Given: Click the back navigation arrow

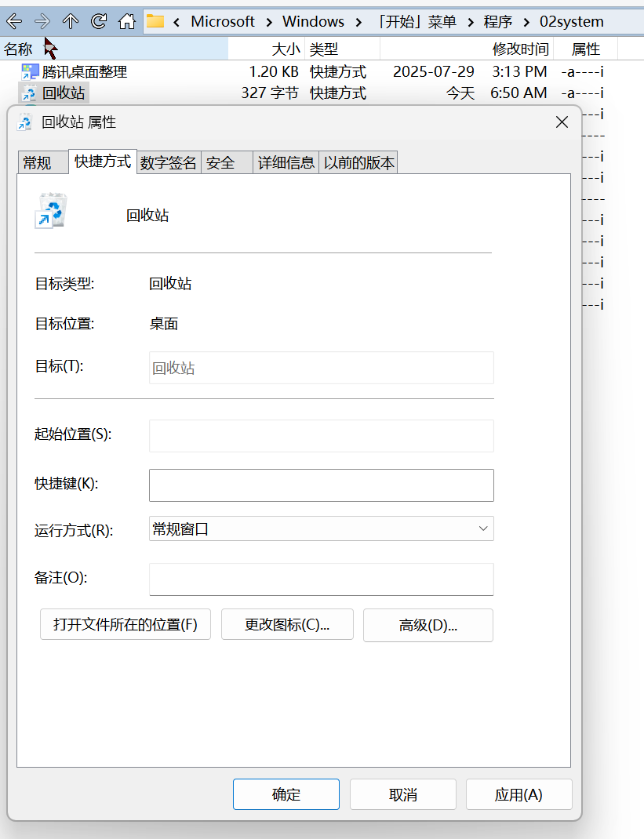Looking at the screenshot, I should [x=14, y=21].
